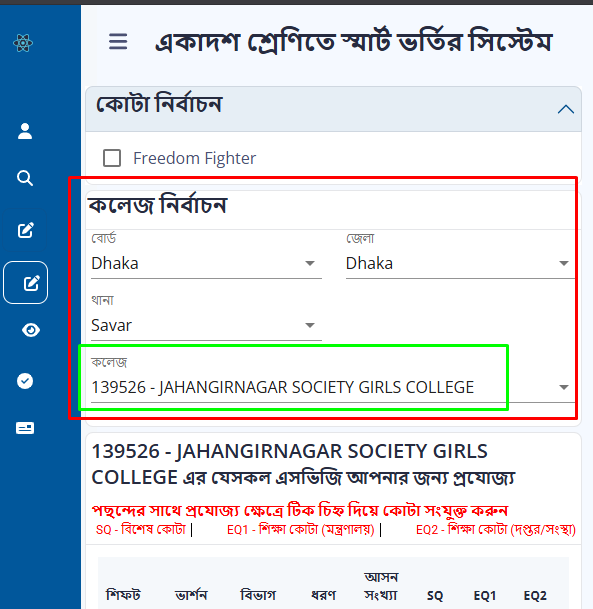Screen dimensions: 593x609
Task: Open the বোর্ড dropdown showing Dhaka
Action: coord(206,263)
